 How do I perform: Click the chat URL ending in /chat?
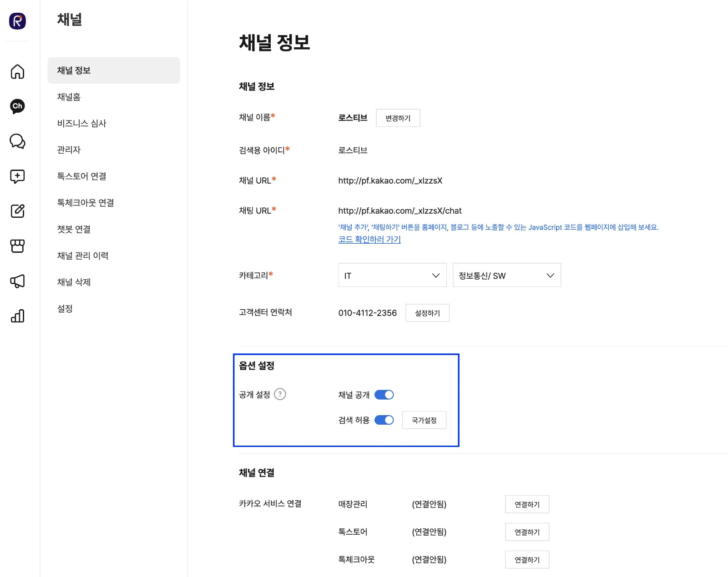[x=400, y=211]
